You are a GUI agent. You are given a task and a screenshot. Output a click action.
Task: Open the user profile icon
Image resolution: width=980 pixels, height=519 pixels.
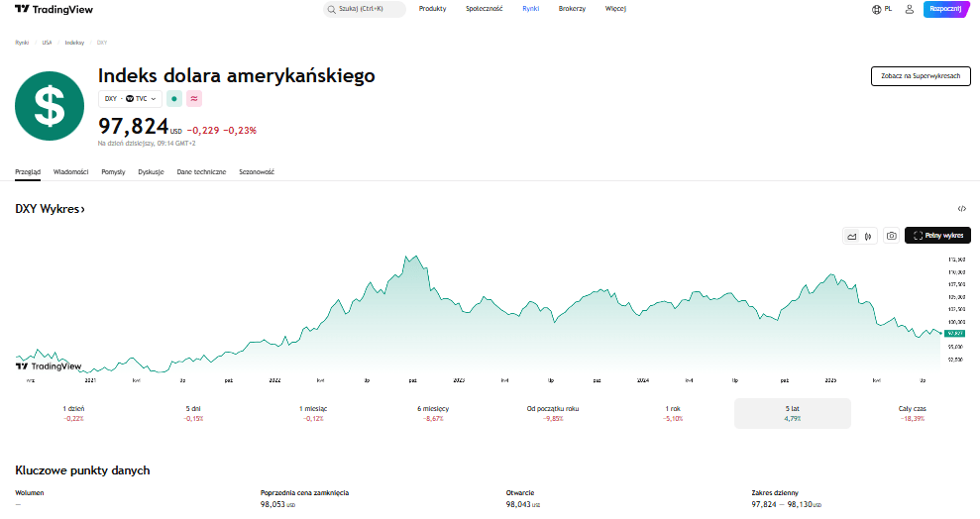pos(910,9)
